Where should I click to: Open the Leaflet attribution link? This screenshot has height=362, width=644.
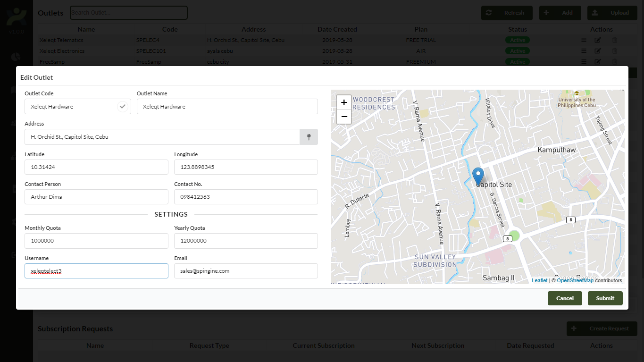pos(539,280)
